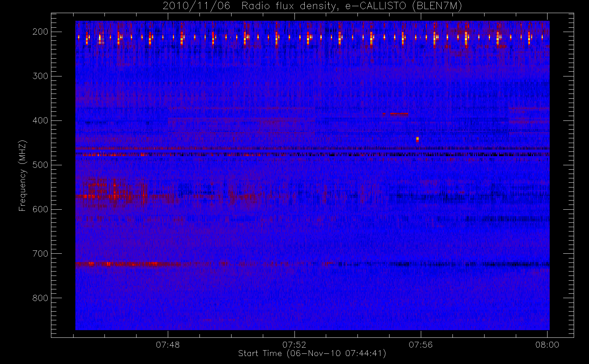Click the 300 frequency tick label

click(x=40, y=76)
